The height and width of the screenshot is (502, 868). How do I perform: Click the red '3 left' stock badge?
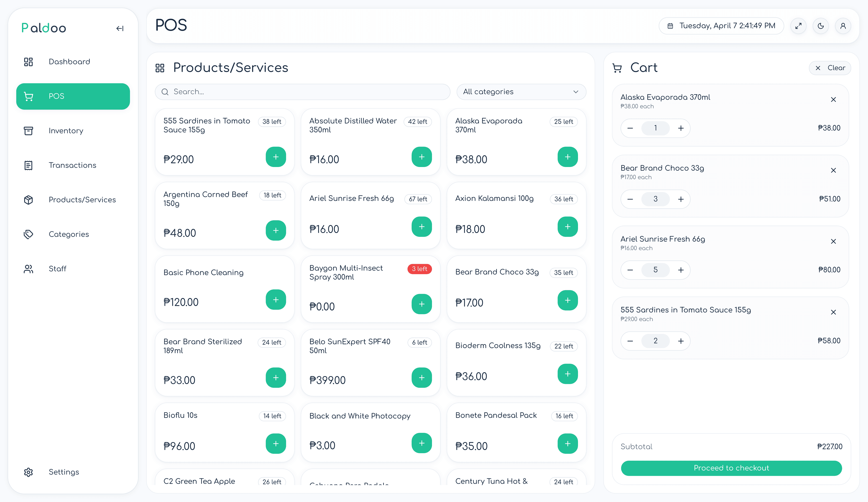419,269
